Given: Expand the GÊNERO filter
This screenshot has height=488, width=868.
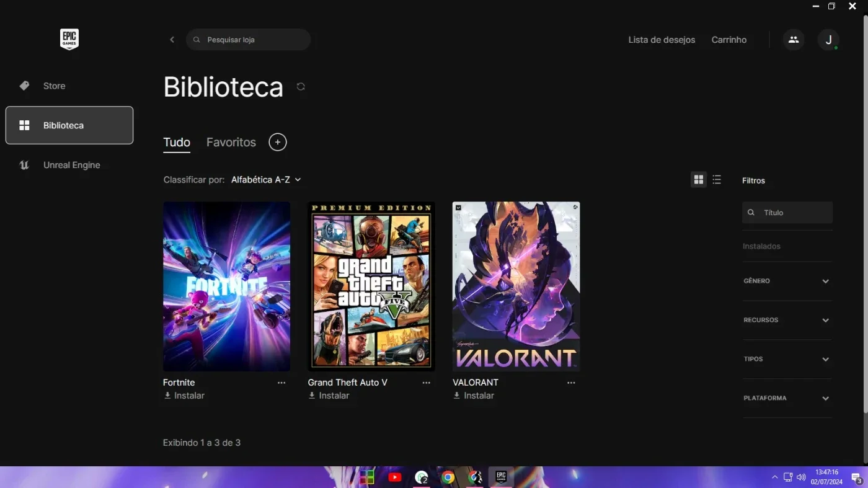Looking at the screenshot, I should click(x=787, y=281).
